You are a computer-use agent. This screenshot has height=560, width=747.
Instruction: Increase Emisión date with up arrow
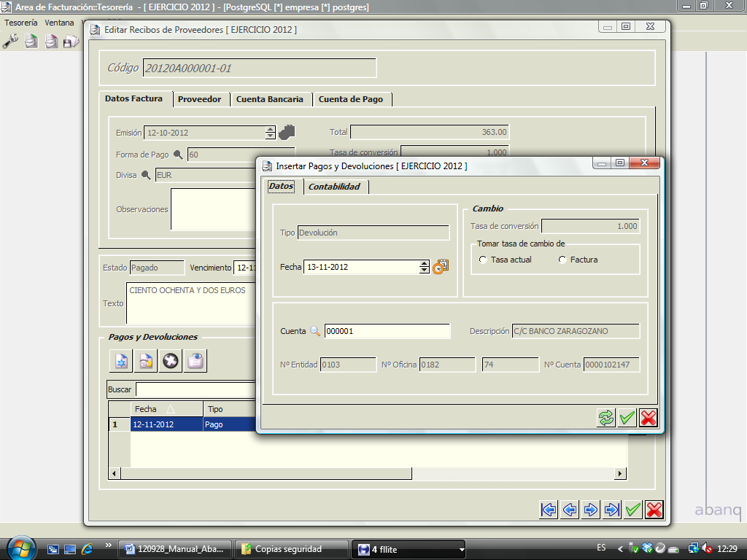point(270,129)
